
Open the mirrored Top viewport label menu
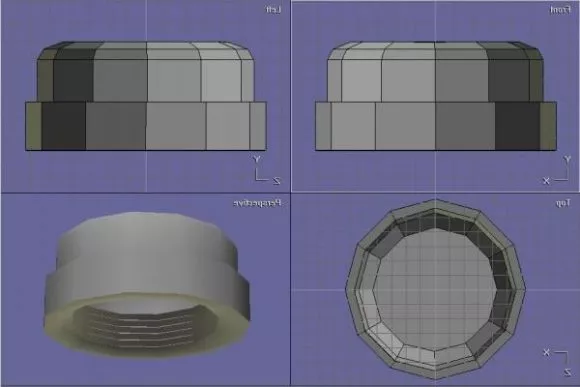pos(563,203)
